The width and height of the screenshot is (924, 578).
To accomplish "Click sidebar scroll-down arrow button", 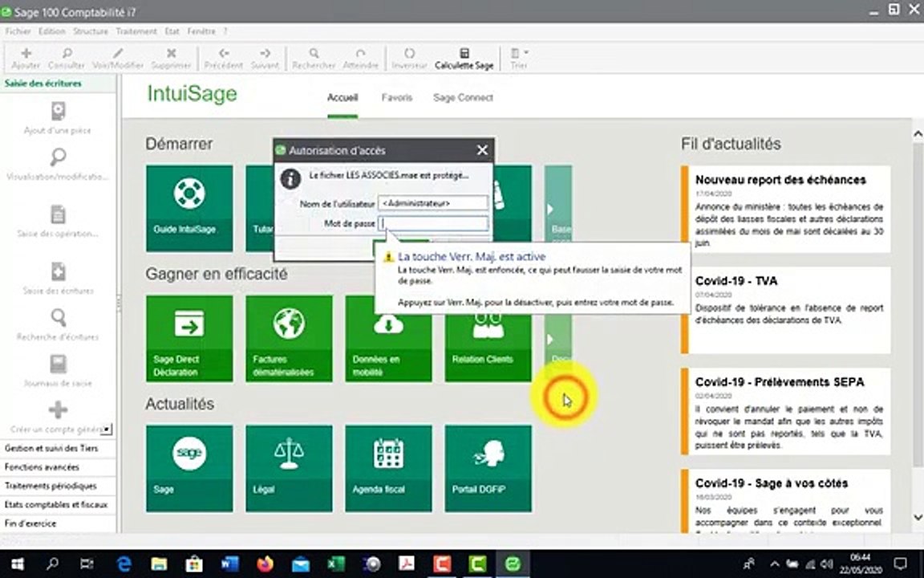I will click(106, 429).
